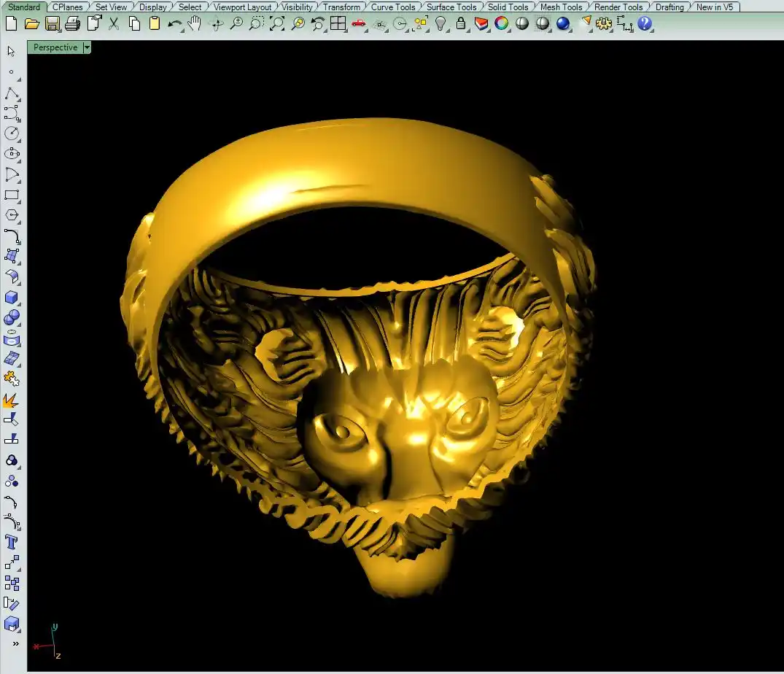Image resolution: width=784 pixels, height=674 pixels.
Task: Select the Pan hand tool
Action: (x=195, y=23)
